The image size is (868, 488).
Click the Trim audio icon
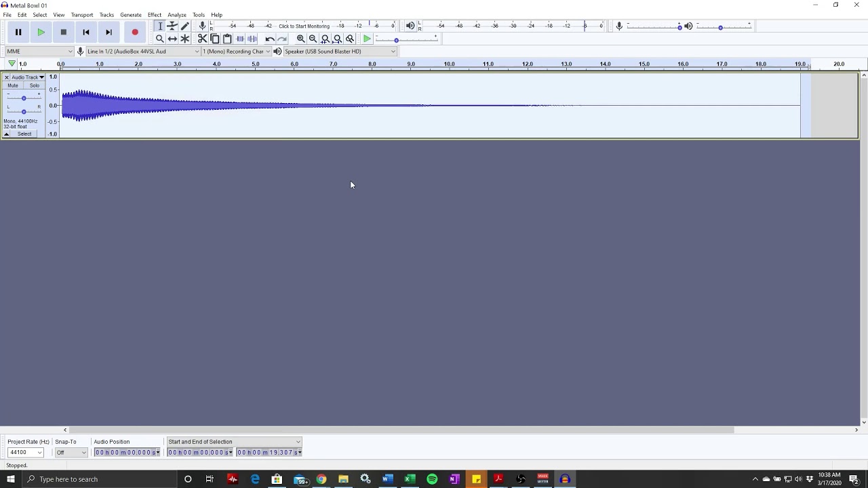[240, 39]
